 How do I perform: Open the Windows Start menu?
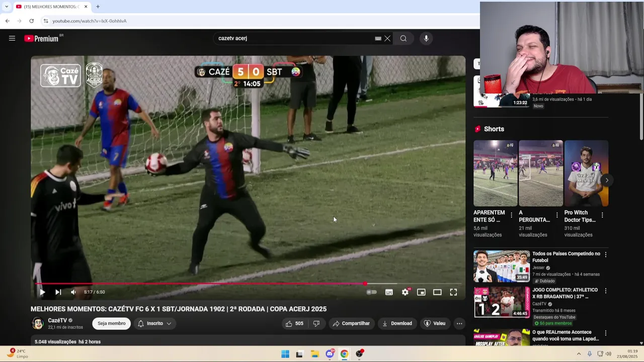tap(285, 354)
